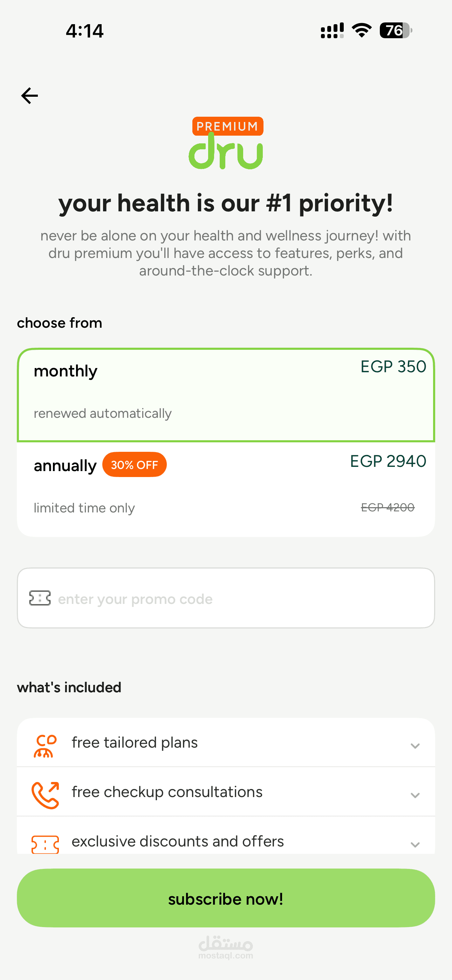Screen dimensions: 452x980
Task: Tap the free tailored plans label
Action: point(135,743)
